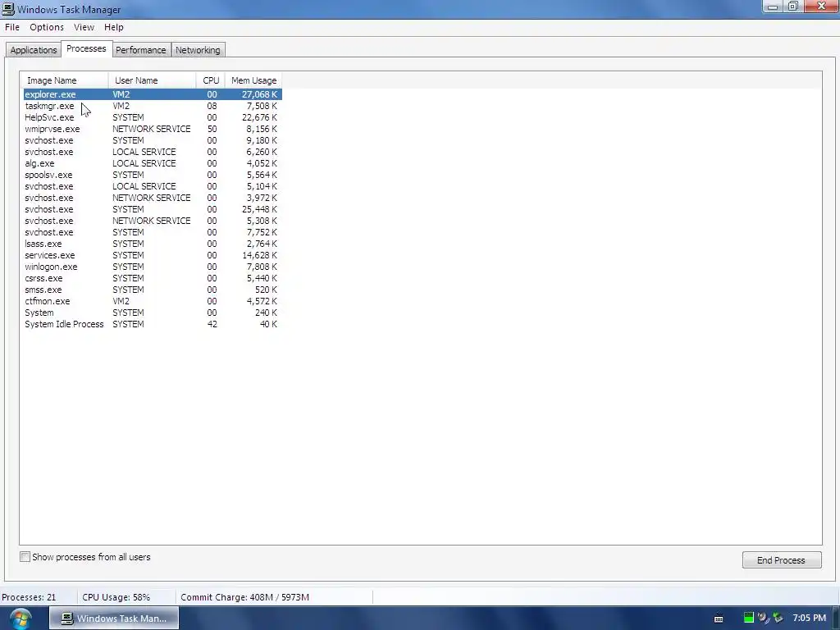Click the Processes: 21 status entry
The image size is (840, 630).
point(29,597)
